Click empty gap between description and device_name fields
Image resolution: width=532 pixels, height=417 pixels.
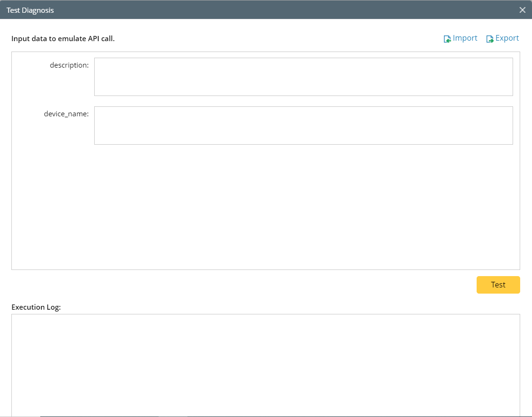pos(303,101)
